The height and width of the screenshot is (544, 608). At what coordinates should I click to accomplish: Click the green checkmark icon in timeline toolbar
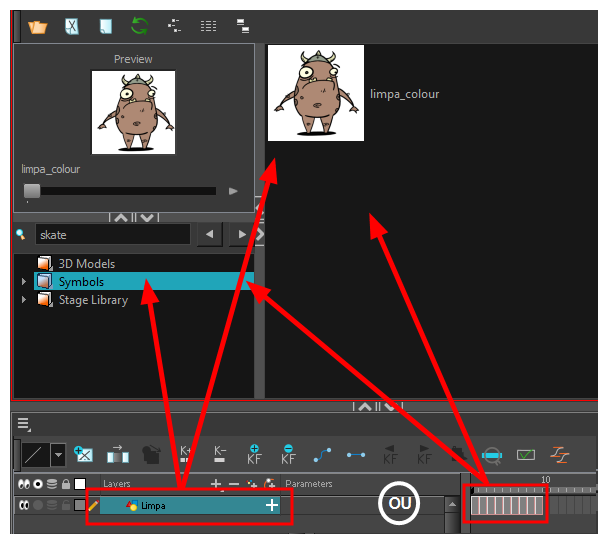[x=526, y=454]
